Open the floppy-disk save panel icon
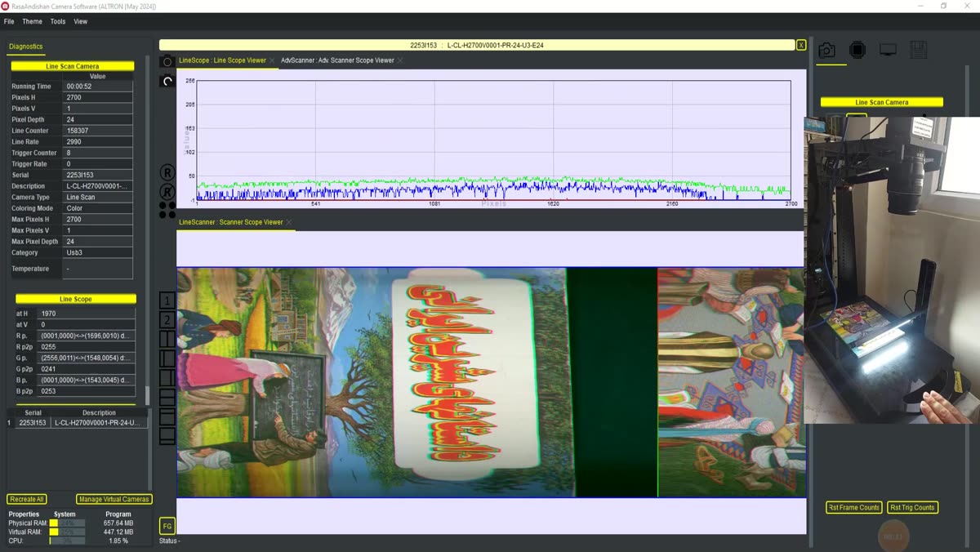The width and height of the screenshot is (980, 552). coord(918,51)
